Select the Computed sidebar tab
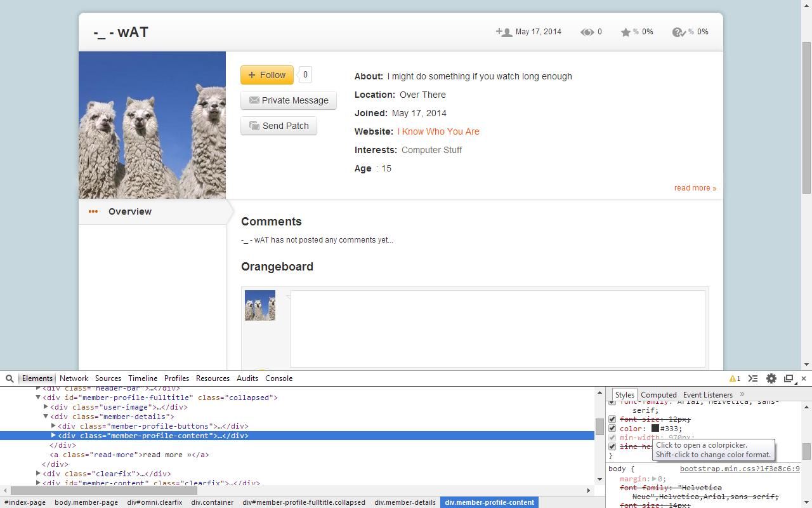The width and height of the screenshot is (812, 508). pyautogui.click(x=658, y=395)
